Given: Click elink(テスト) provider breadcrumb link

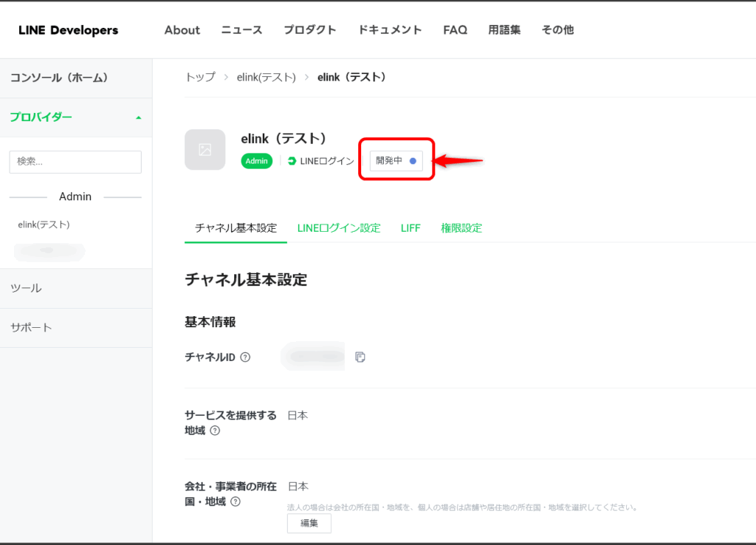Looking at the screenshot, I should pos(266,77).
